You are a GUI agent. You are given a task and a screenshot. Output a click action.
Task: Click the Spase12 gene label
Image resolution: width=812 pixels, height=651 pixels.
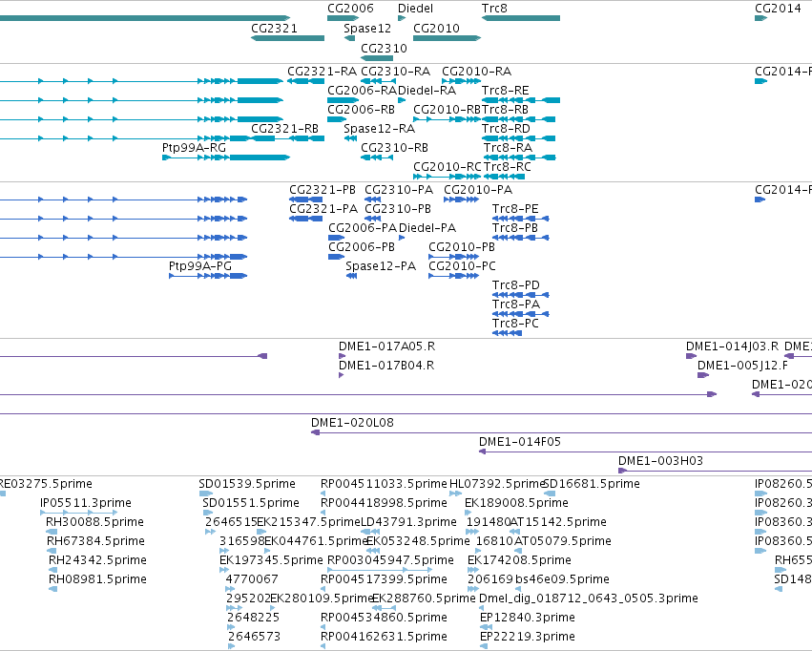click(367, 28)
